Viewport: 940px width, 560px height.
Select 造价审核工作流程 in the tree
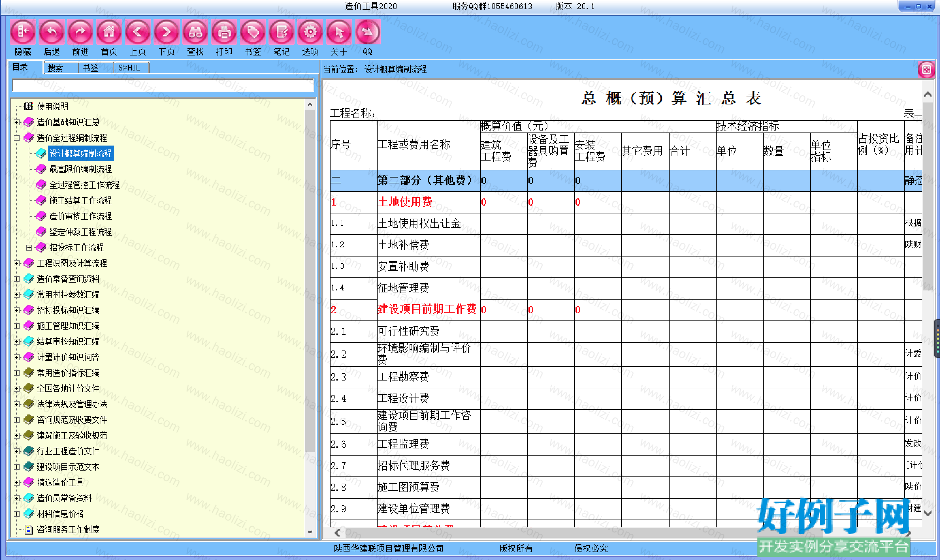[80, 216]
